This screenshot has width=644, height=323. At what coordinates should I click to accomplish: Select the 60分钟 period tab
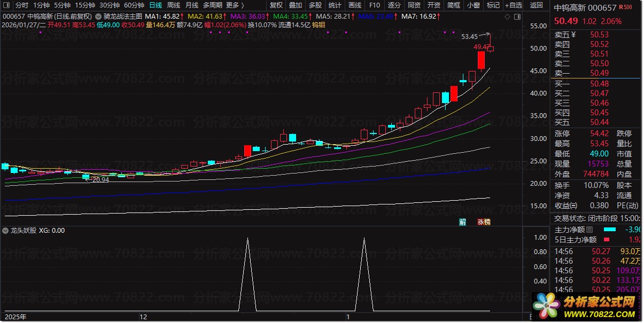pyautogui.click(x=134, y=5)
